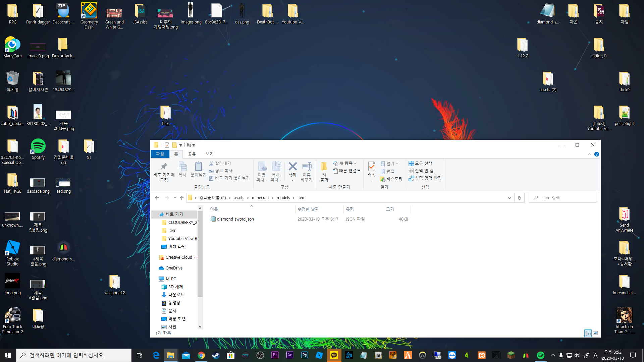Image resolution: width=644 pixels, height=362 pixels.
Task: Click 이름 바꾸기 rename icon
Action: click(x=307, y=166)
